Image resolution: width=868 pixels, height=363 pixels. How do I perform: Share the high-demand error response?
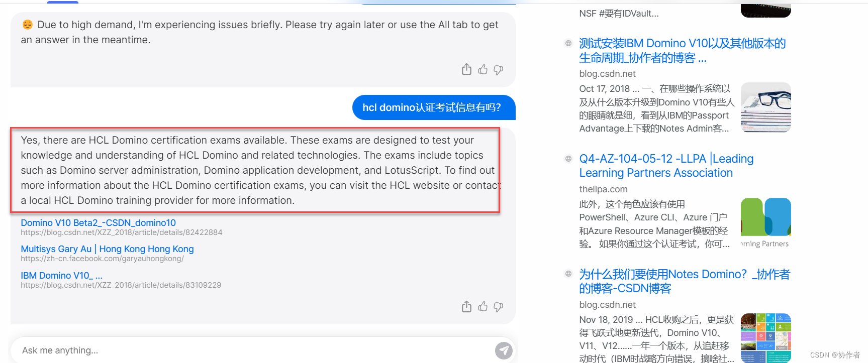[x=466, y=69]
